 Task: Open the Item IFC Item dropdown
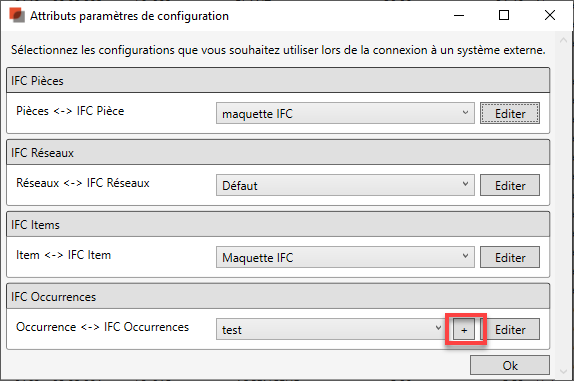[345, 257]
